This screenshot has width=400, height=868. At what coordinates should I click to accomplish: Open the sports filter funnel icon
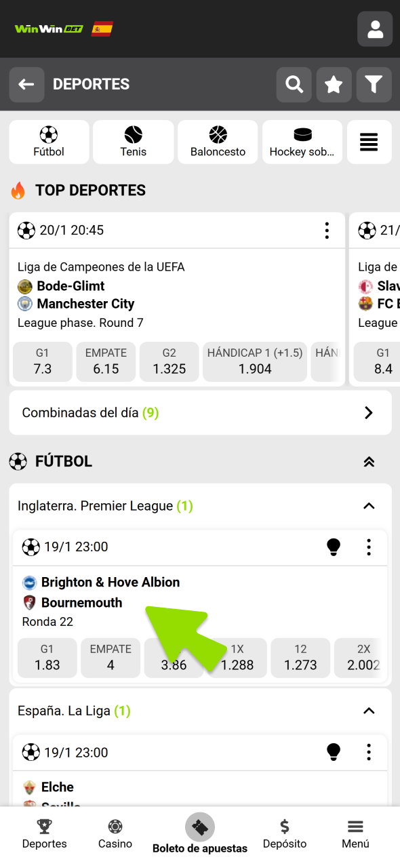point(374,84)
